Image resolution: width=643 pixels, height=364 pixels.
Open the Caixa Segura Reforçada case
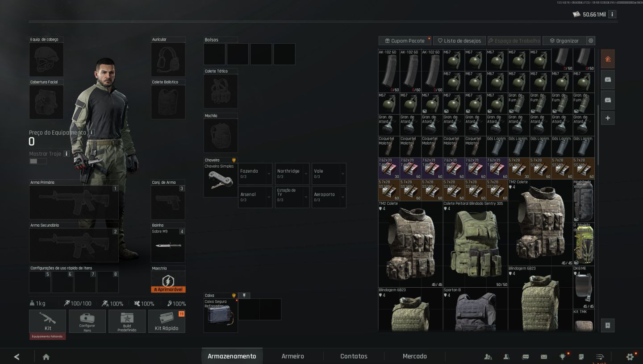(x=221, y=315)
